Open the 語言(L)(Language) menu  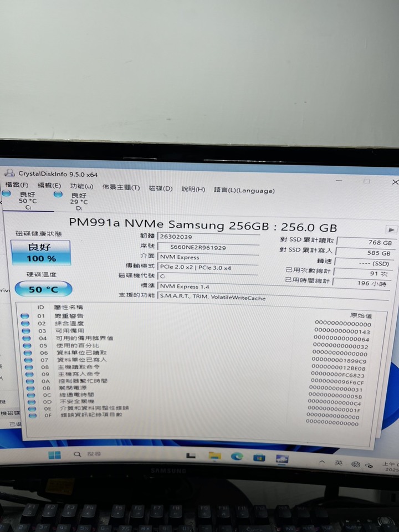point(244,191)
